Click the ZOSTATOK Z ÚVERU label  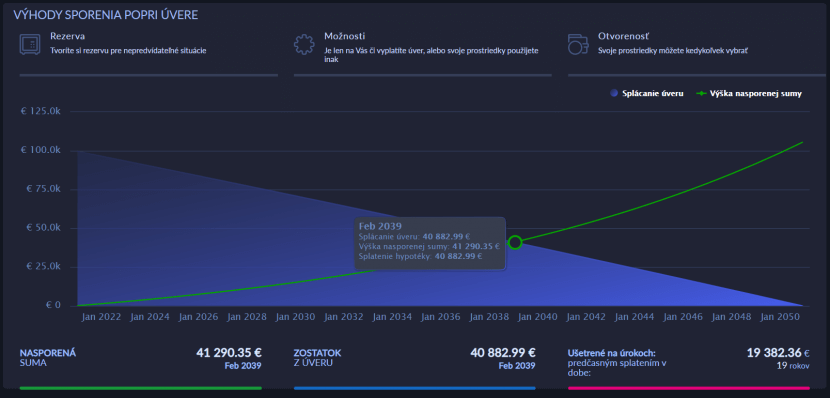tap(318, 358)
